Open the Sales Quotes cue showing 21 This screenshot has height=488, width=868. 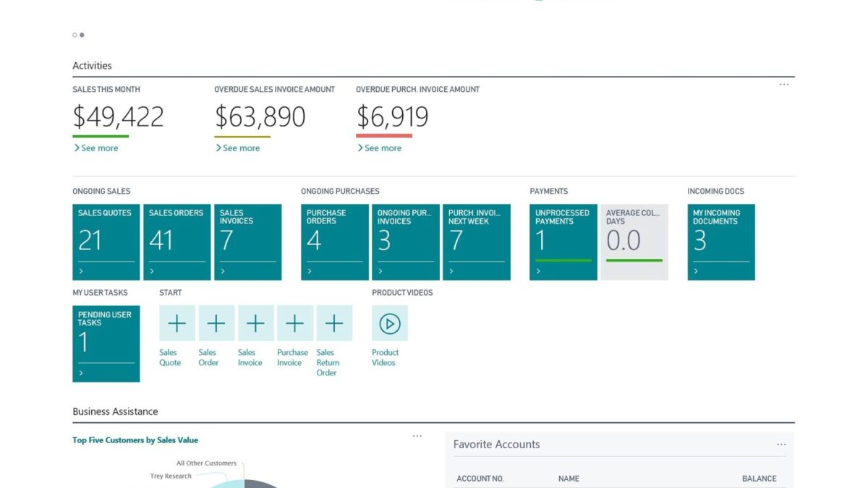pos(106,241)
